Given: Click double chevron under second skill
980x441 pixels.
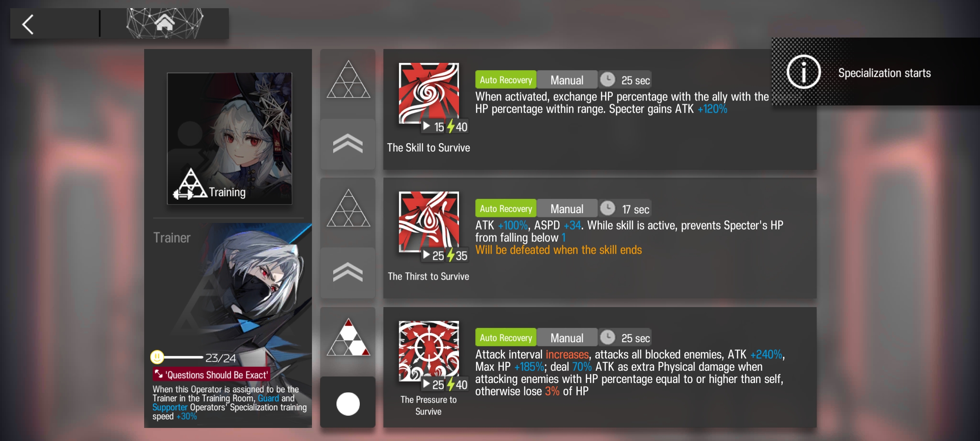Looking at the screenshot, I should pos(348,272).
